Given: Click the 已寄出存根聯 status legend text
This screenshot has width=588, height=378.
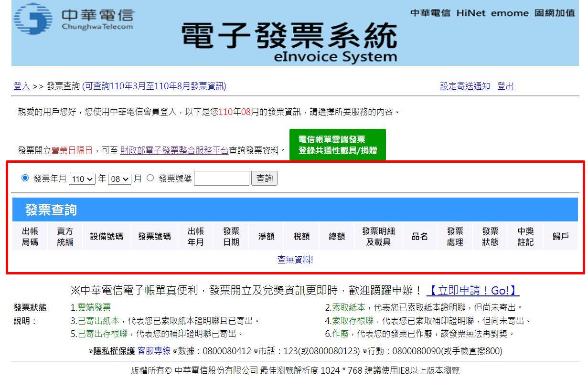Looking at the screenshot, I should coord(103,334).
